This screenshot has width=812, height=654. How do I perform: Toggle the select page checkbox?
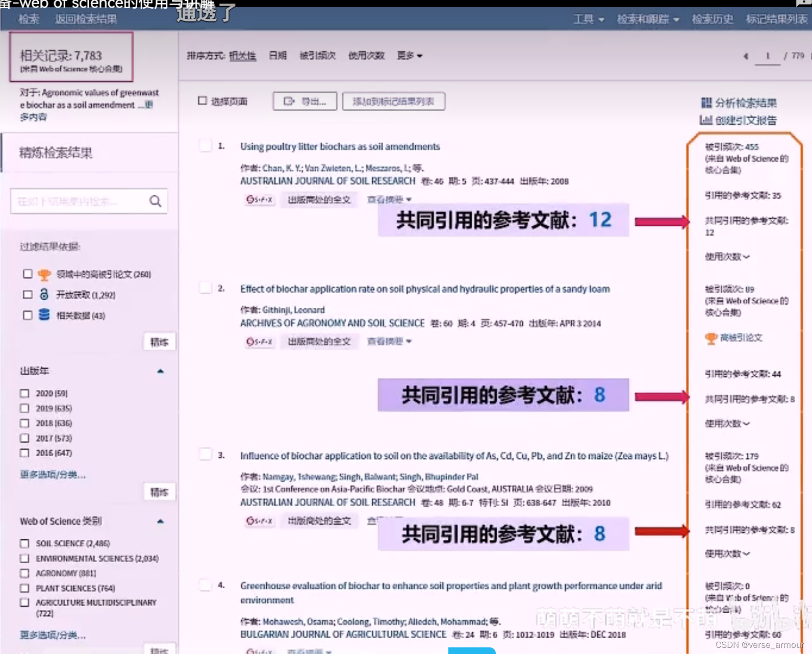click(x=202, y=101)
